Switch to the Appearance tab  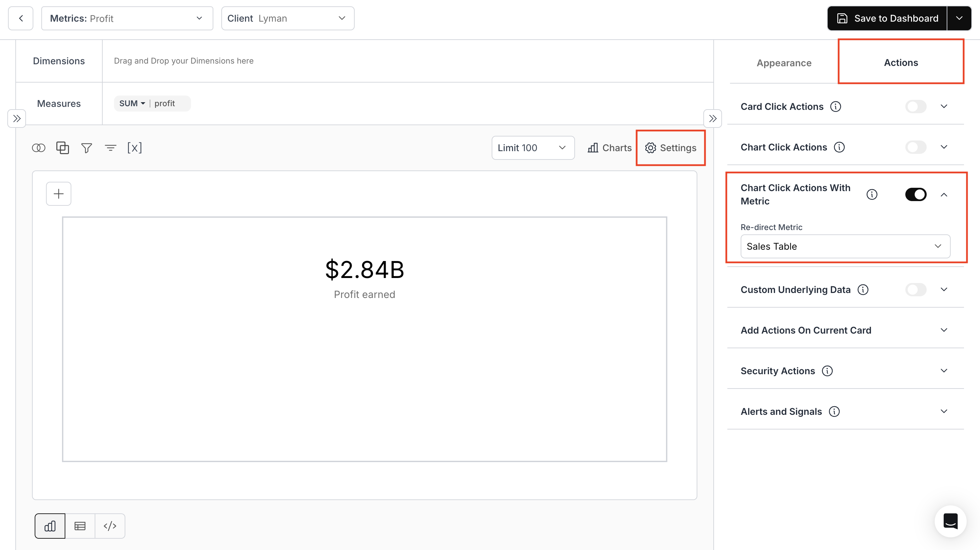[784, 63]
